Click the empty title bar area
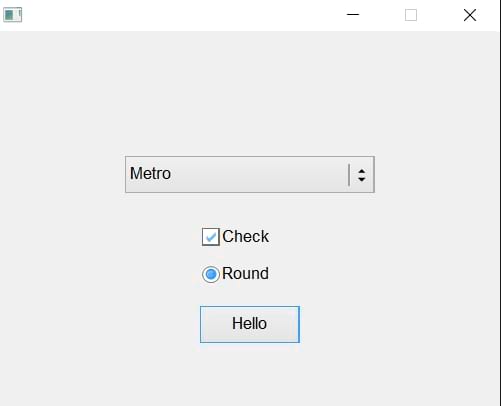 (x=180, y=15)
